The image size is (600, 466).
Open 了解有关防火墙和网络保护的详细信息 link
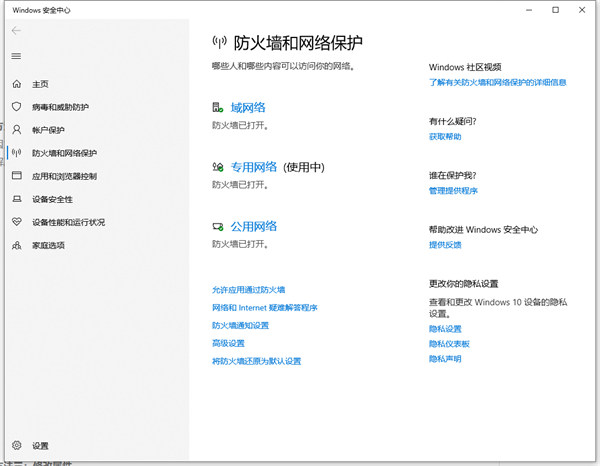pos(497,82)
